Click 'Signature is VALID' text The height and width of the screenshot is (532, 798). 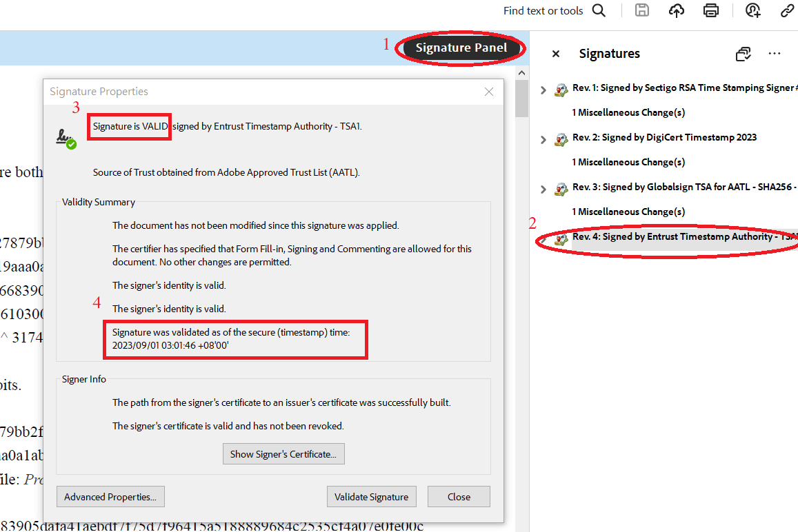click(130, 126)
